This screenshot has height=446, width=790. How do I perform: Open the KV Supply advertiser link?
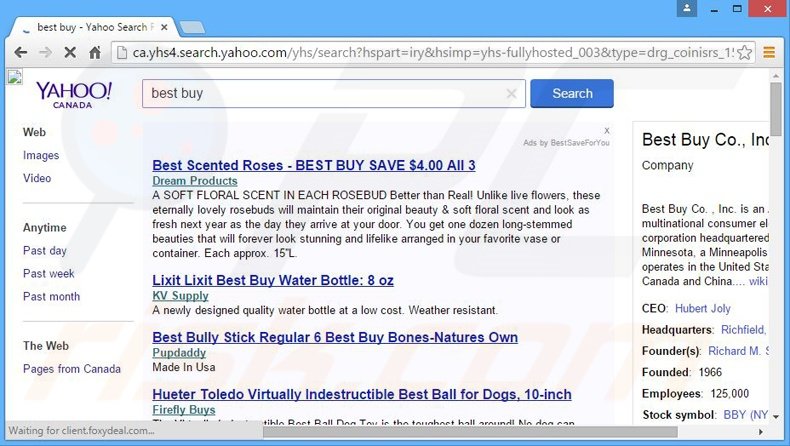click(x=180, y=295)
